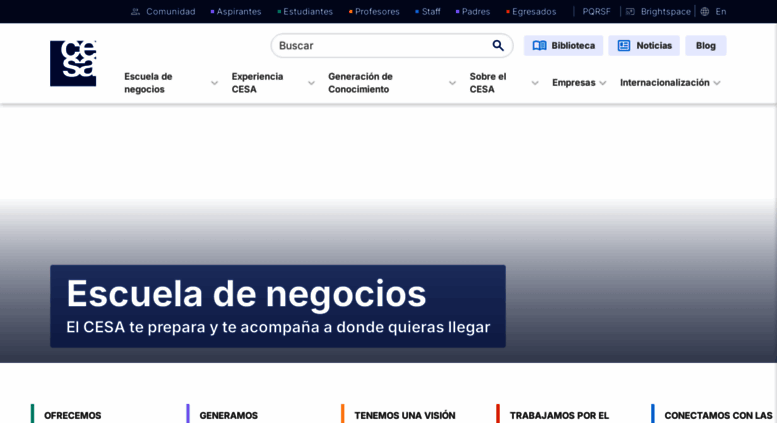
Task: Click the banner subtitle about CESA
Action: [278, 327]
